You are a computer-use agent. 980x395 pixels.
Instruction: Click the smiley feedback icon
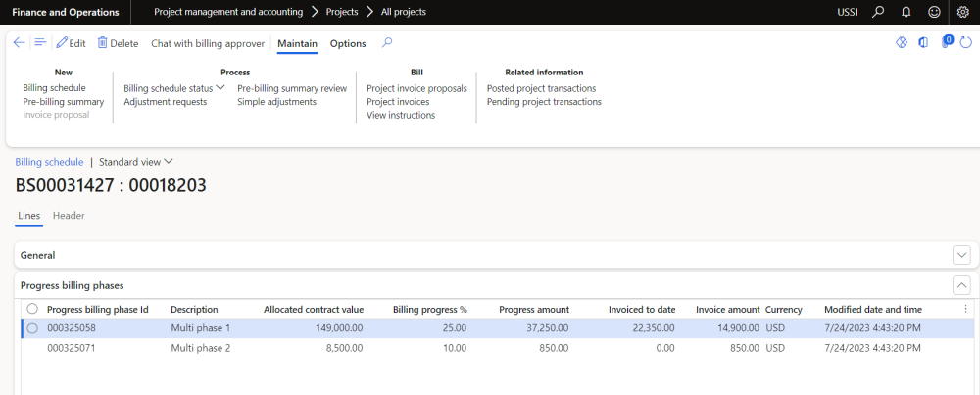click(x=934, y=12)
